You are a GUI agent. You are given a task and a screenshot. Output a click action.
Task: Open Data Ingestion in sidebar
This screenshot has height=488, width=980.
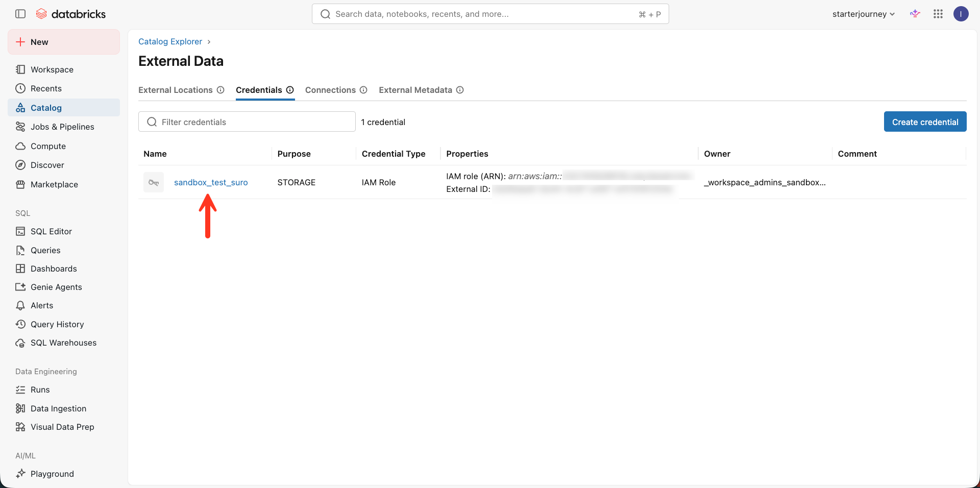click(64, 408)
